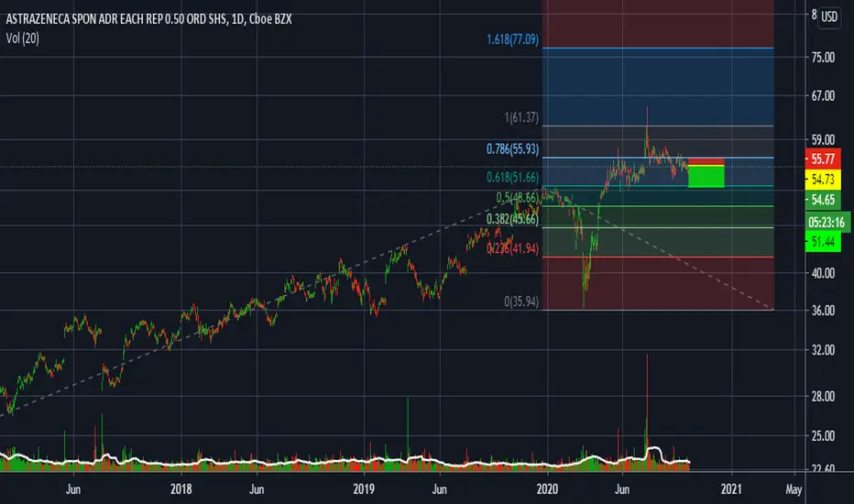Click the 75.00 price axis label
The height and width of the screenshot is (504, 854).
(x=823, y=57)
